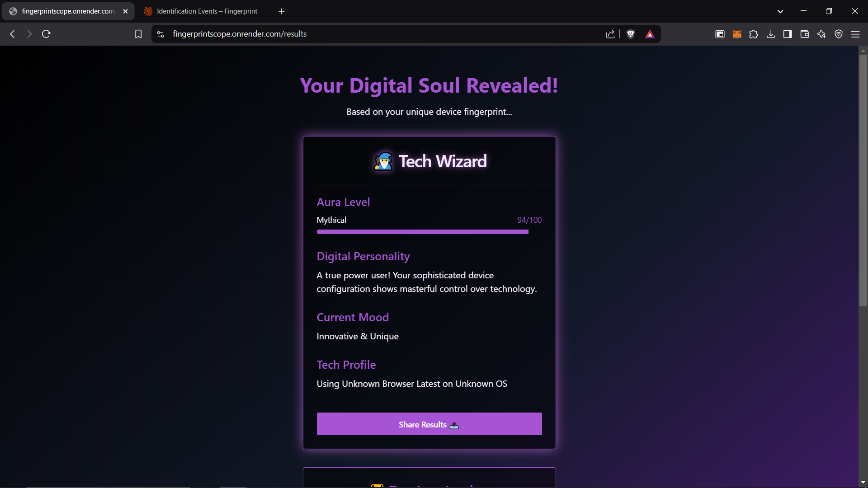This screenshot has width=868, height=488.
Task: Open the Downloads icon
Action: [771, 34]
